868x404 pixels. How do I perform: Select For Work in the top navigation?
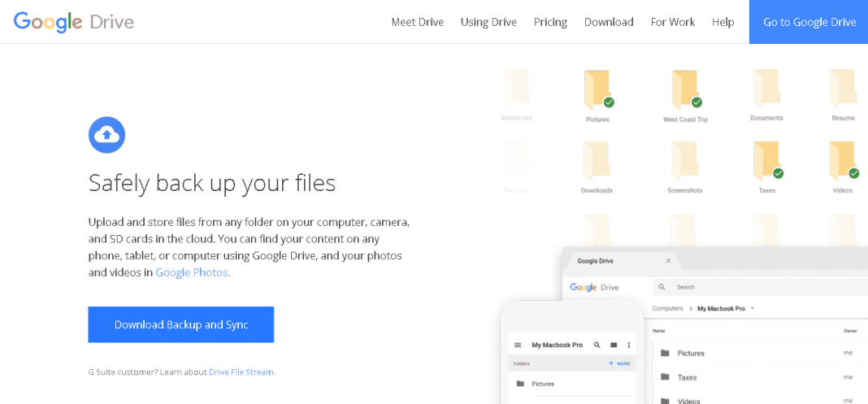pos(673,22)
